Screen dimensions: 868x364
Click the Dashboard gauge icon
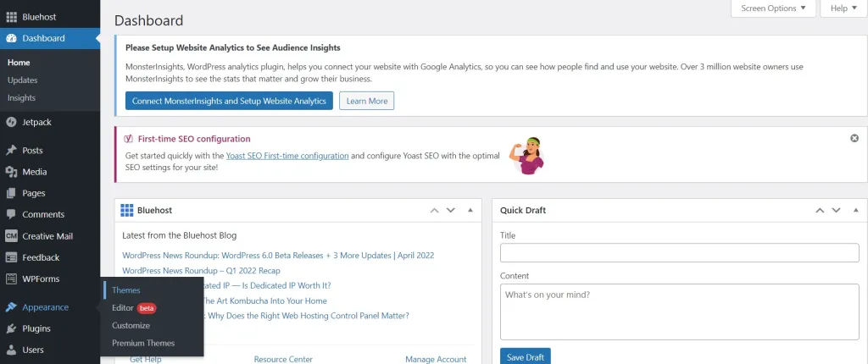(x=11, y=38)
